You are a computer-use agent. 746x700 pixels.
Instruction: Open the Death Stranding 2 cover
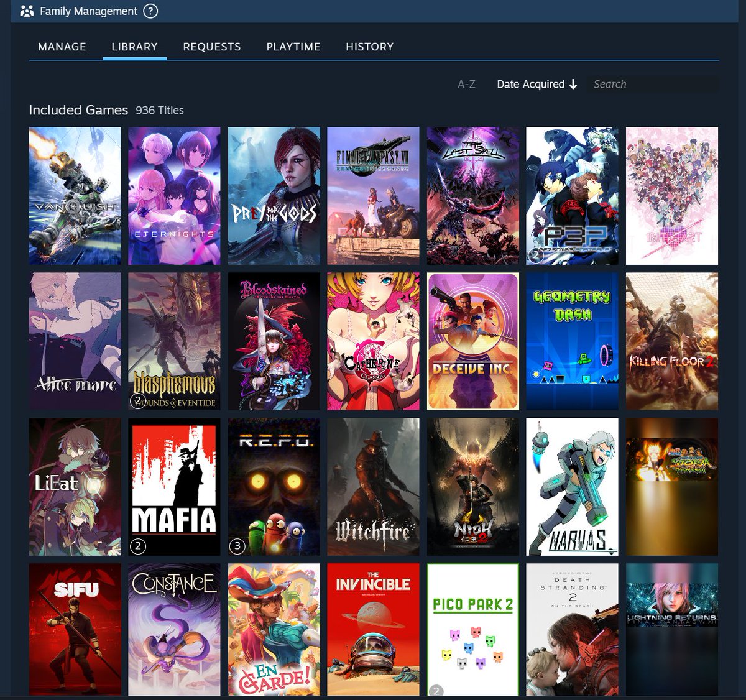pyautogui.click(x=573, y=630)
